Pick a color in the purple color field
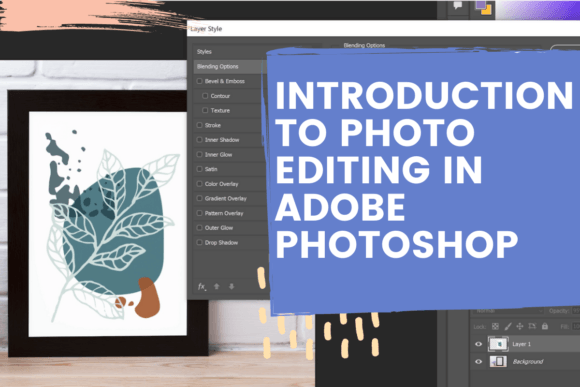 click(x=537, y=10)
